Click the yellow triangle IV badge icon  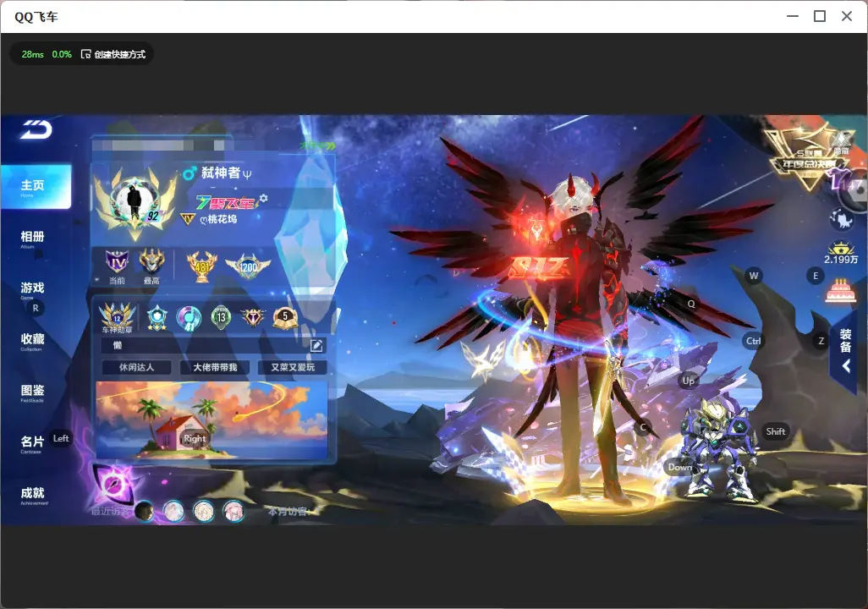pos(188,220)
